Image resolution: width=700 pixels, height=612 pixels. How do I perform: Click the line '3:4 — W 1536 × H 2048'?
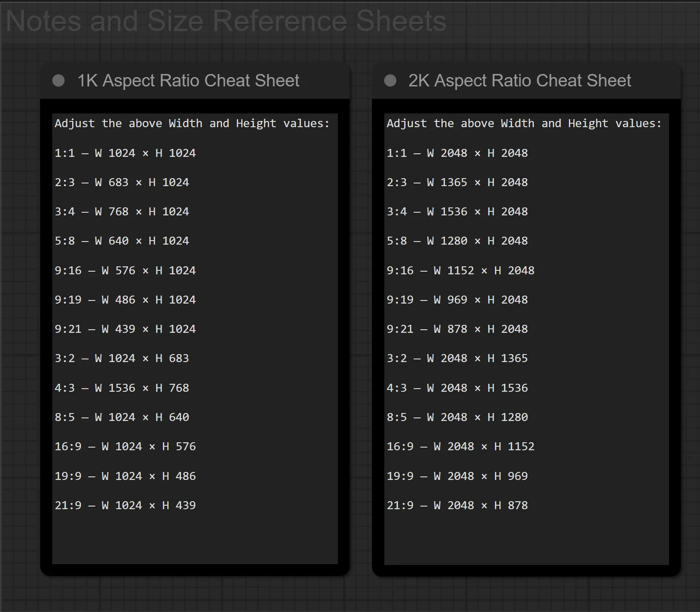click(457, 212)
